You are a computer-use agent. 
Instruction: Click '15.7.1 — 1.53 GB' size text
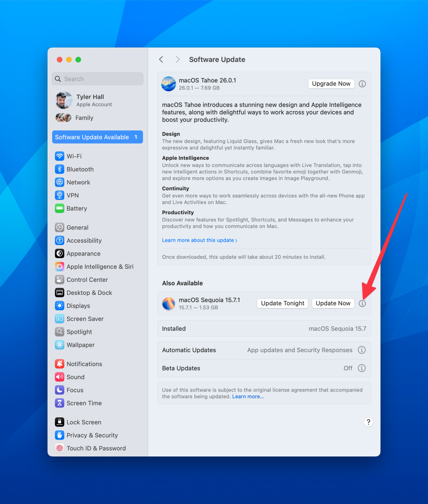click(x=198, y=307)
